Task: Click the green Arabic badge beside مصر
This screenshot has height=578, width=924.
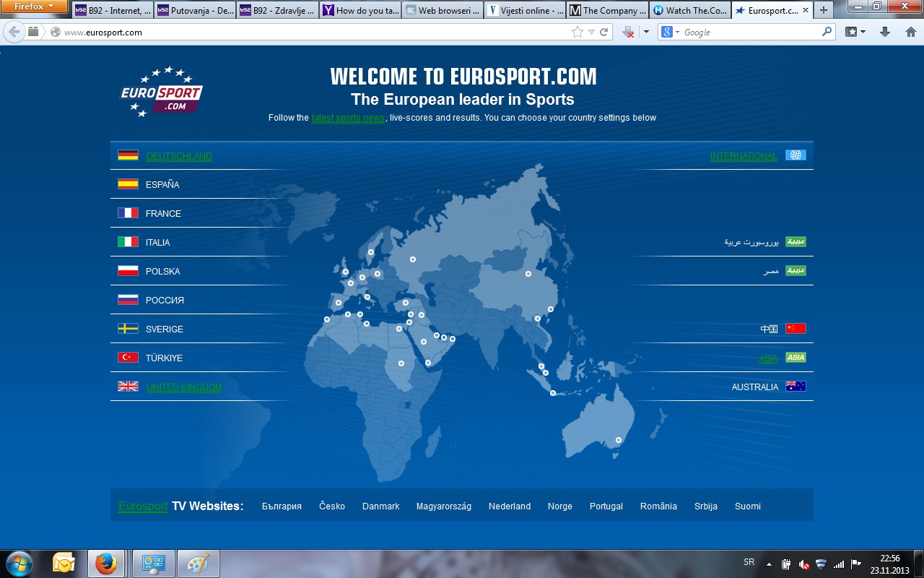Action: 796,271
